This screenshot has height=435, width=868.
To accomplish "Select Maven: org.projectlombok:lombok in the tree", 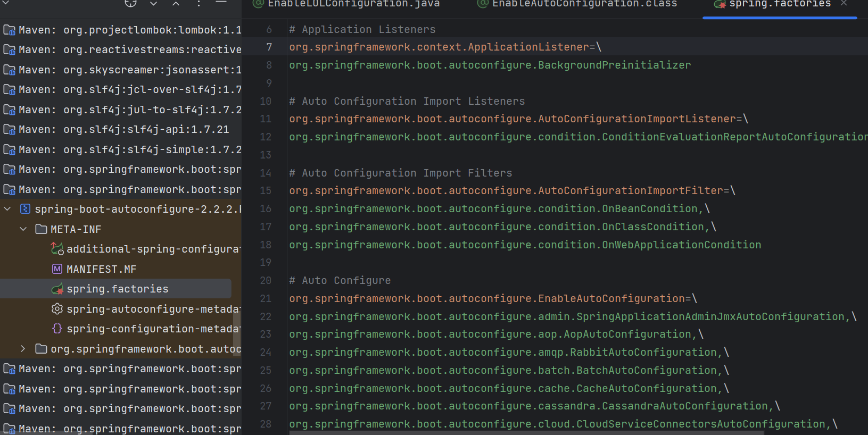I will click(121, 30).
